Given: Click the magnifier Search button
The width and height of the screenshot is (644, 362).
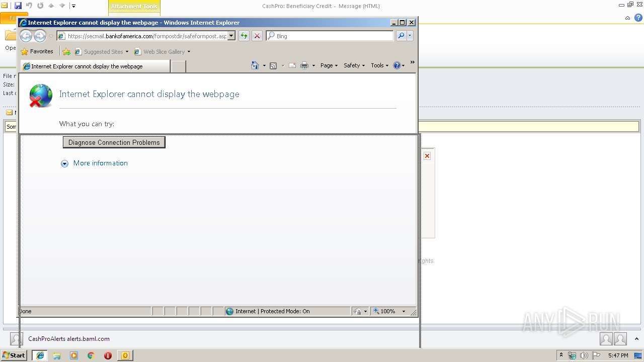Looking at the screenshot, I should pos(401,36).
